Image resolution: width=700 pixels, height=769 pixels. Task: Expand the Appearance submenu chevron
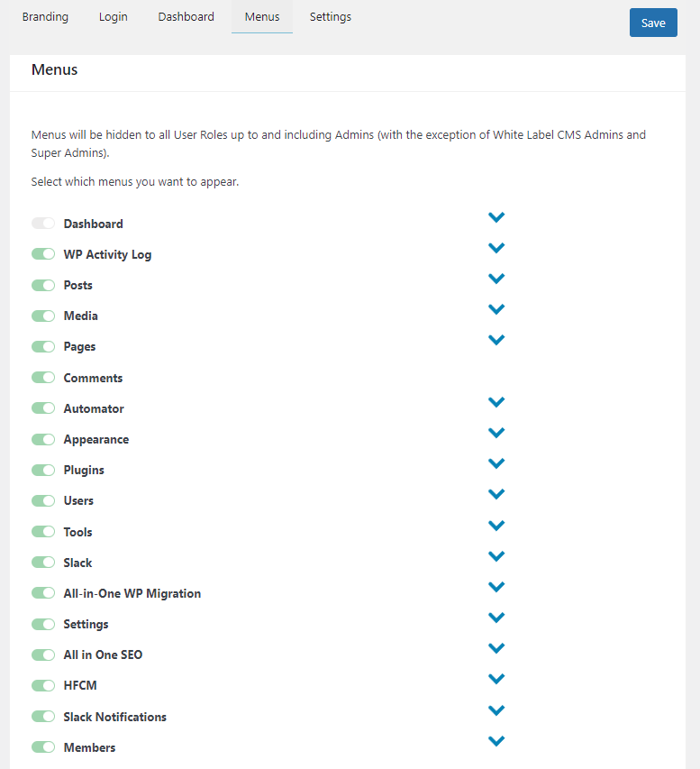pyautogui.click(x=496, y=433)
